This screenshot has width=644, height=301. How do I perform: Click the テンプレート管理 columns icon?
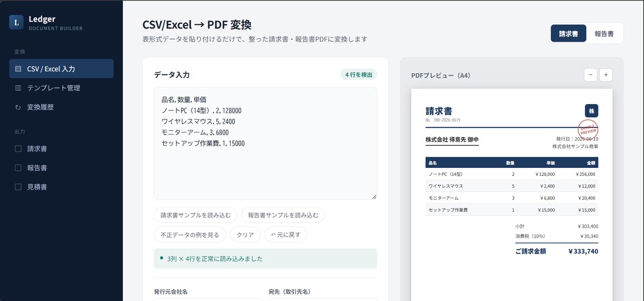pyautogui.click(x=18, y=88)
